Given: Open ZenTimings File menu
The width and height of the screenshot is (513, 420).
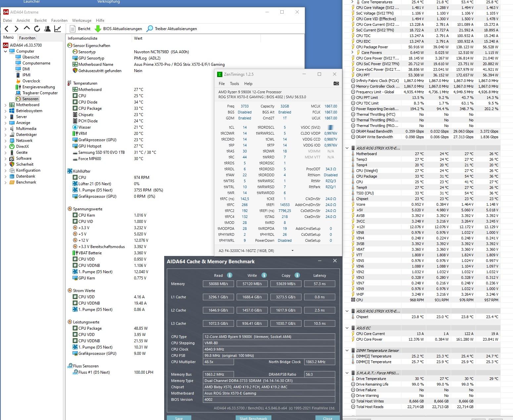Looking at the screenshot, I should click(222, 84).
